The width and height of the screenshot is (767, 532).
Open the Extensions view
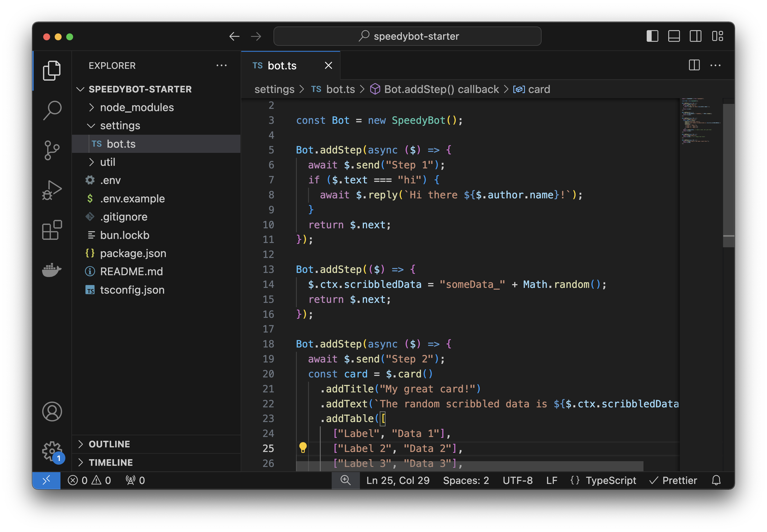coord(52,230)
